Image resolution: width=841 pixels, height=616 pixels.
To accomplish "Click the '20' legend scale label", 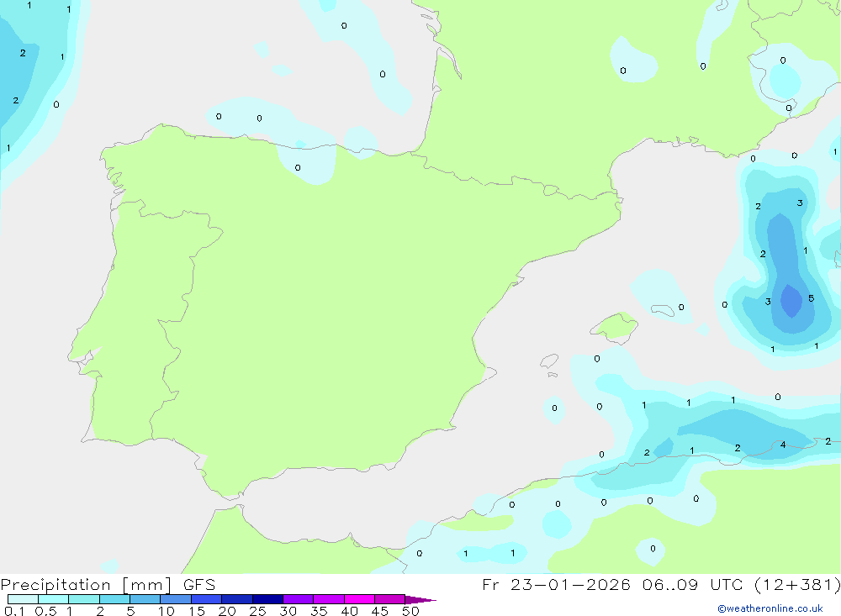I will tap(227, 611).
